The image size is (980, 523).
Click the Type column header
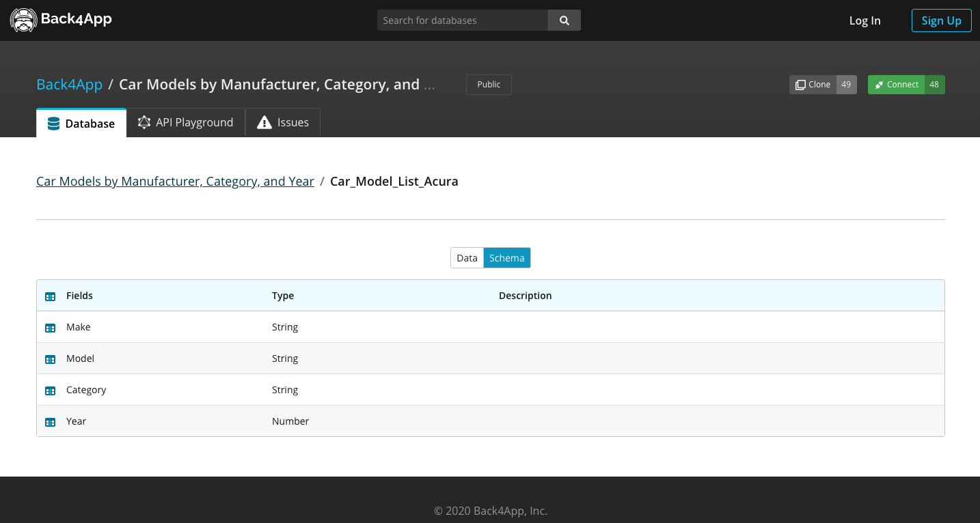click(x=283, y=296)
